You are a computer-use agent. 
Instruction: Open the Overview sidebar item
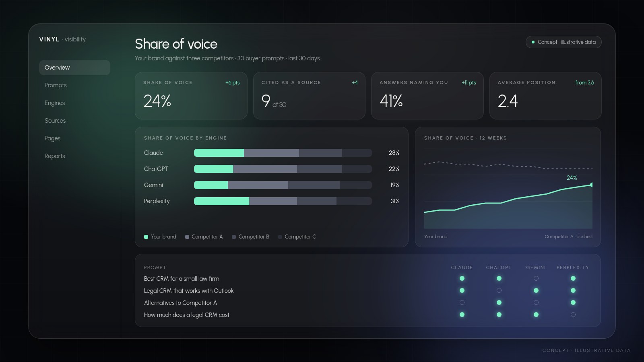74,68
